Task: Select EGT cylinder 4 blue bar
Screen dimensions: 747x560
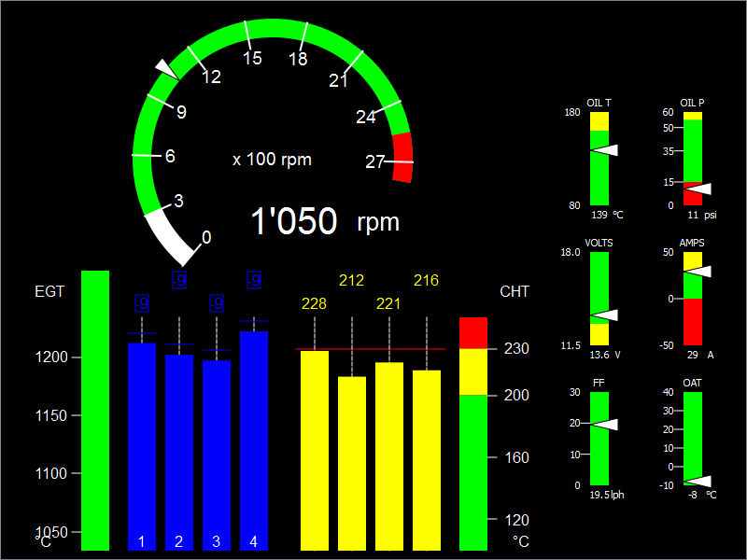Action: pyautogui.click(x=254, y=441)
